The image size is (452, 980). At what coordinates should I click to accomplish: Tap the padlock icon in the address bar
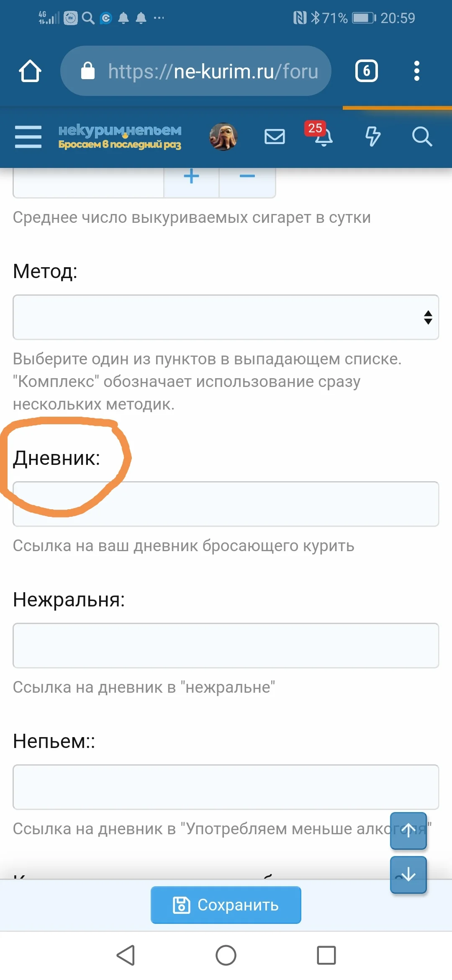pos(88,70)
